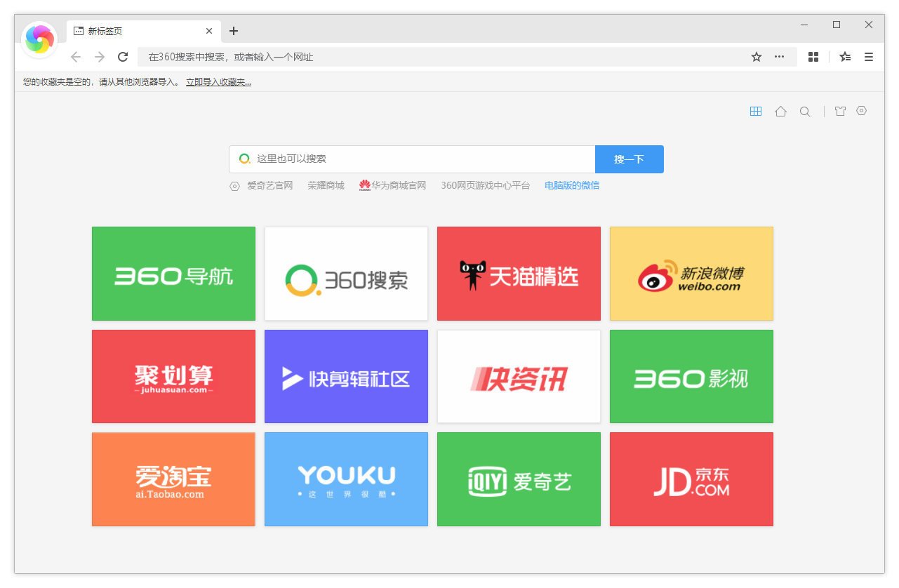Open the extensions grid icon beside address bar

point(813,57)
